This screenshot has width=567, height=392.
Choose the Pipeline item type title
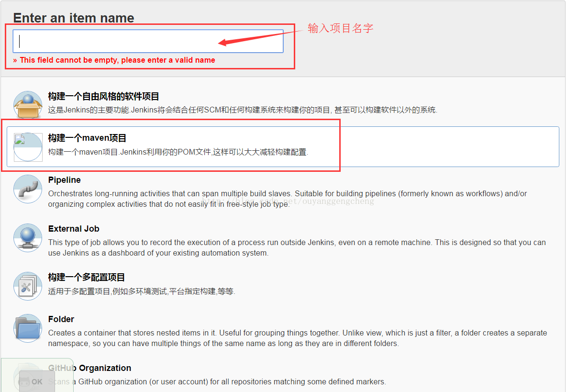click(65, 180)
